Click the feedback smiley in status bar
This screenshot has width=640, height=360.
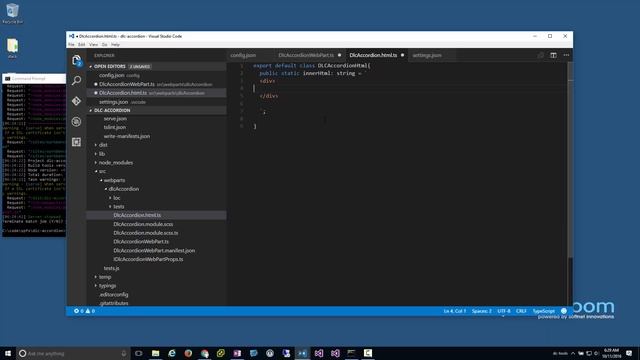564,311
